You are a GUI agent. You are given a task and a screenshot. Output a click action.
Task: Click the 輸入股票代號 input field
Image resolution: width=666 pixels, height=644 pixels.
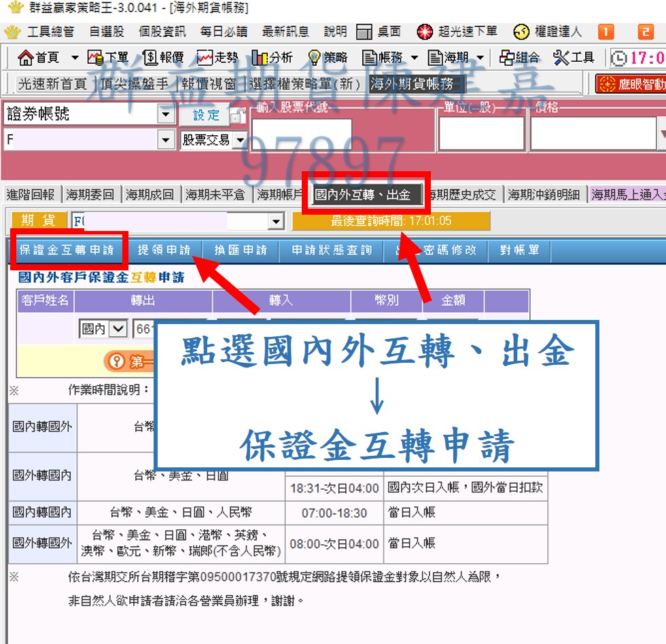pyautogui.click(x=302, y=134)
